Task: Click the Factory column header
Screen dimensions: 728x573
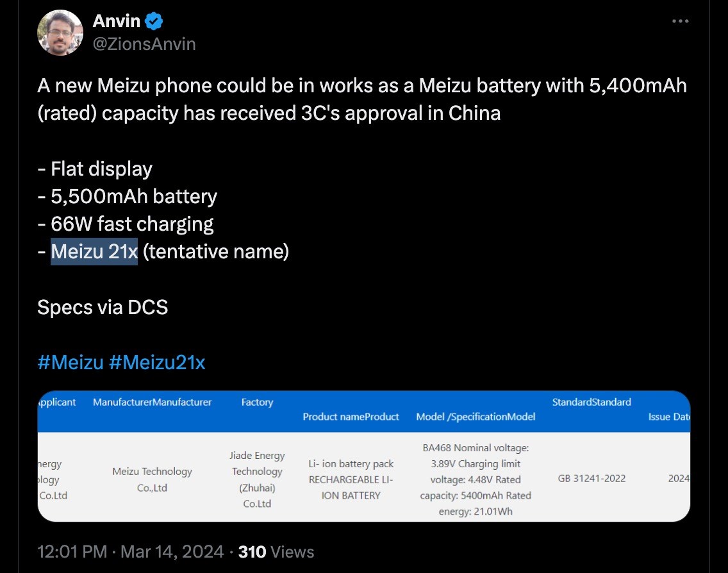Action: [x=257, y=403]
